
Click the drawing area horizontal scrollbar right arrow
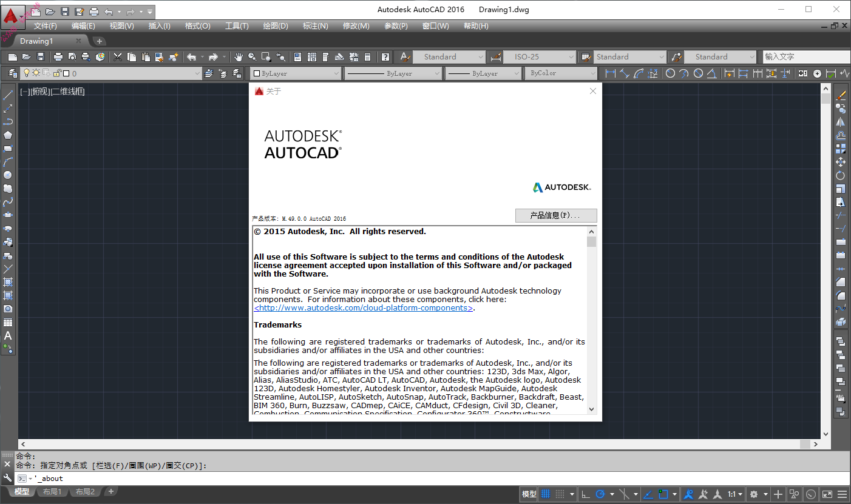tap(815, 444)
